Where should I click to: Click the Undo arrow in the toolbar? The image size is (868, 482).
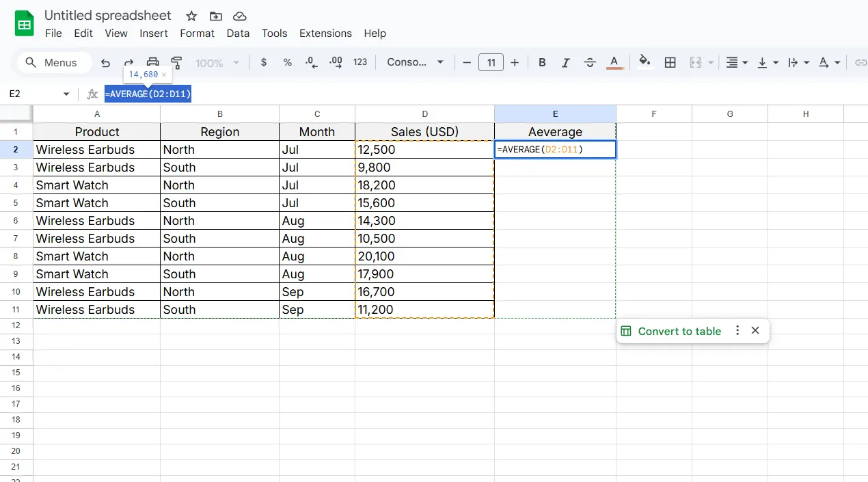coord(105,63)
